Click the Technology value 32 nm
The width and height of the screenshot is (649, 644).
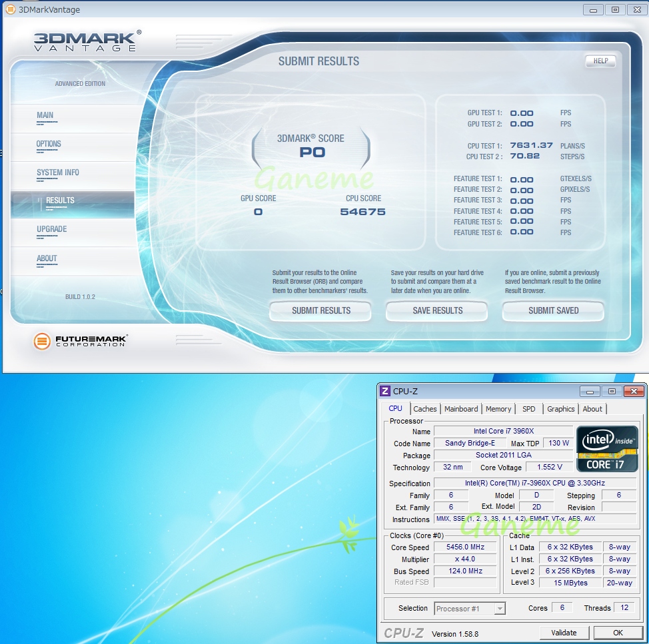tap(453, 467)
